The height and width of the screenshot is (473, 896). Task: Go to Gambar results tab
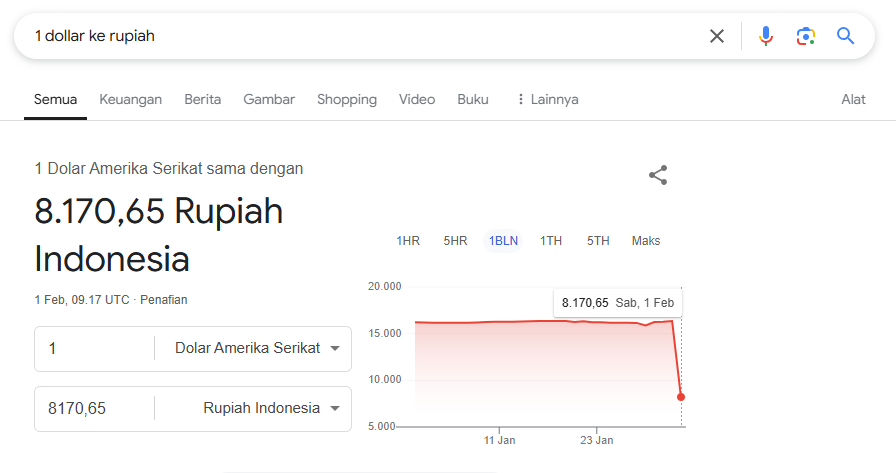[x=269, y=99]
